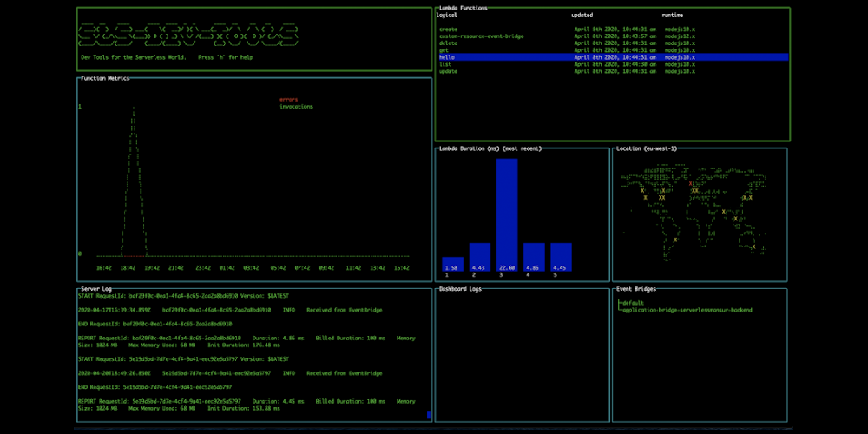Click the nodejs12.x runtime value
The width and height of the screenshot is (868, 434).
680,36
